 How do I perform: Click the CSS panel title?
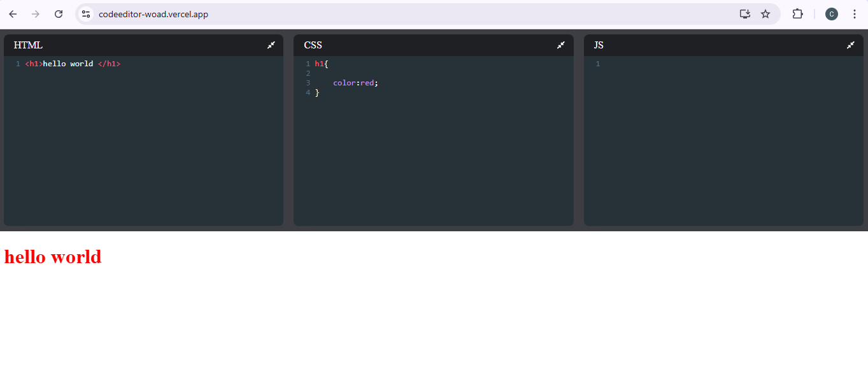click(x=313, y=45)
